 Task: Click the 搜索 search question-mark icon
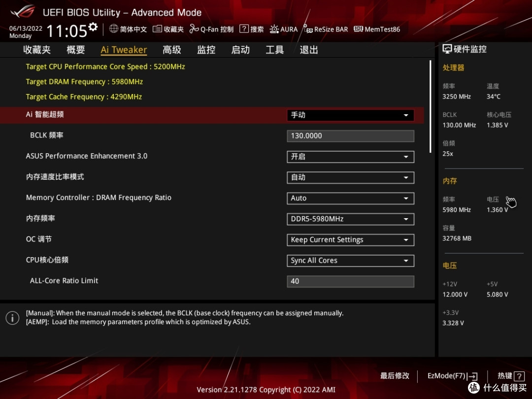[244, 29]
